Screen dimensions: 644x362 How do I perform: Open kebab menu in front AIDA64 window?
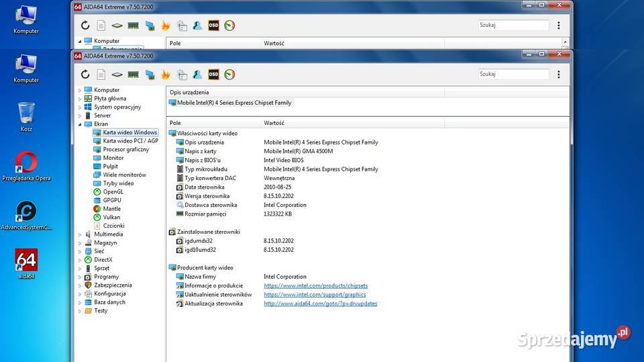[x=559, y=75]
